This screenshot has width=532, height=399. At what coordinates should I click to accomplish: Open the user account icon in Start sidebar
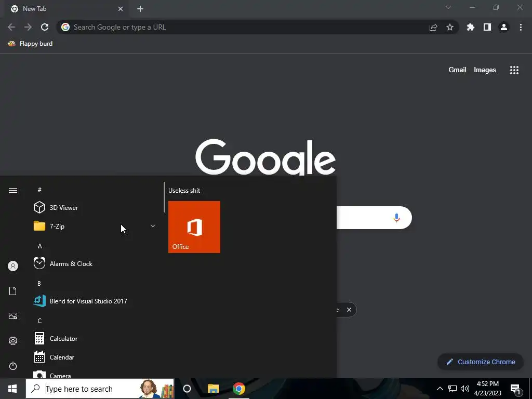click(x=13, y=266)
